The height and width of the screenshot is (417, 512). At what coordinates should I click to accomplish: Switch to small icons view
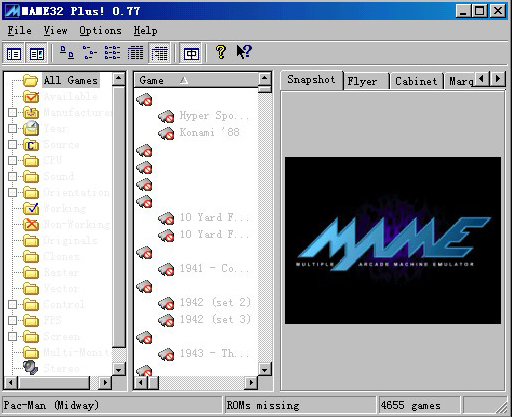pos(89,53)
